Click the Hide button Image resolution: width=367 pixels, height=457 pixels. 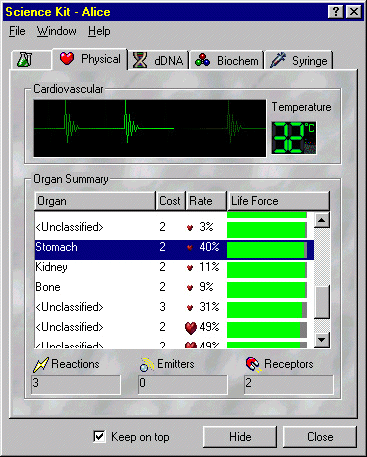[x=240, y=437]
